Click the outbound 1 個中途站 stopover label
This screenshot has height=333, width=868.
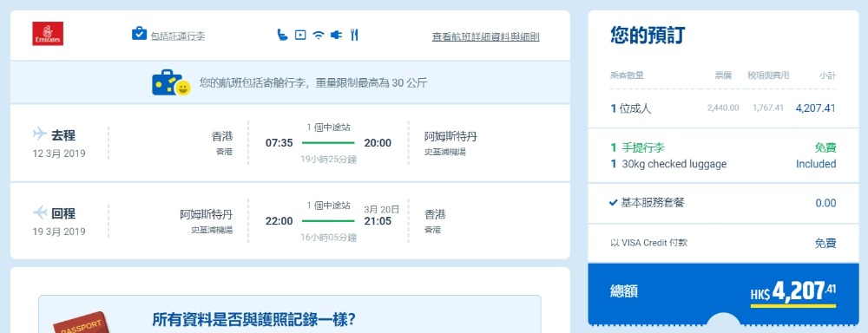329,127
